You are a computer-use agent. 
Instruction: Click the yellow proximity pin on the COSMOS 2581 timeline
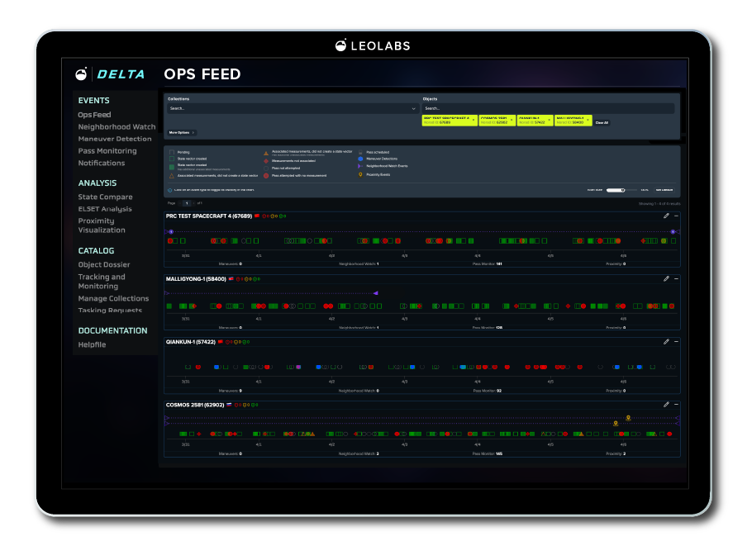tap(628, 418)
